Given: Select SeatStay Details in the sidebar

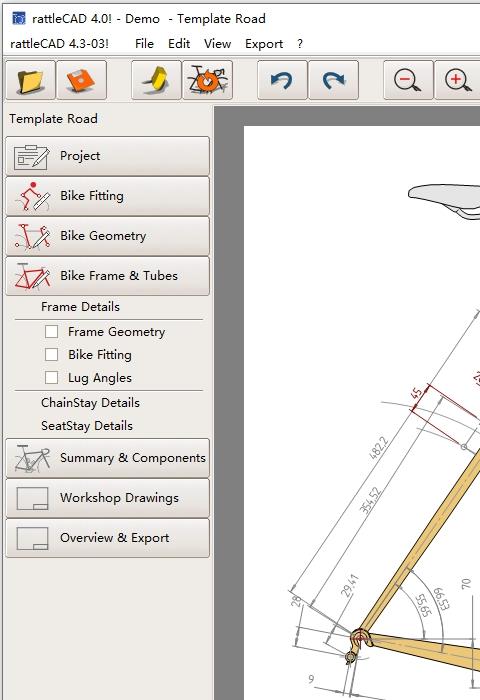Looking at the screenshot, I should click(87, 426).
